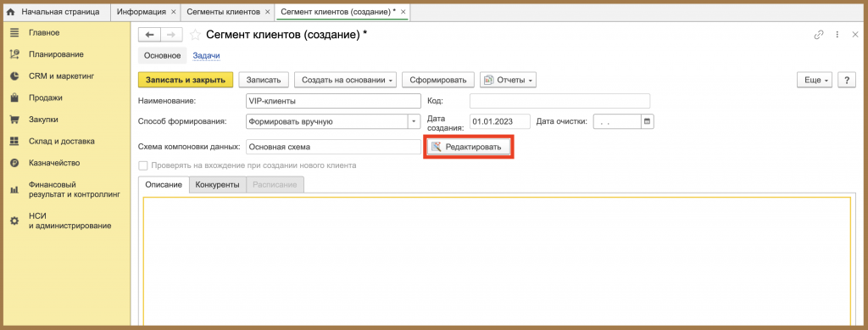Add to favorites with the star icon
Viewport: 868px width, 330px height.
[x=195, y=35]
